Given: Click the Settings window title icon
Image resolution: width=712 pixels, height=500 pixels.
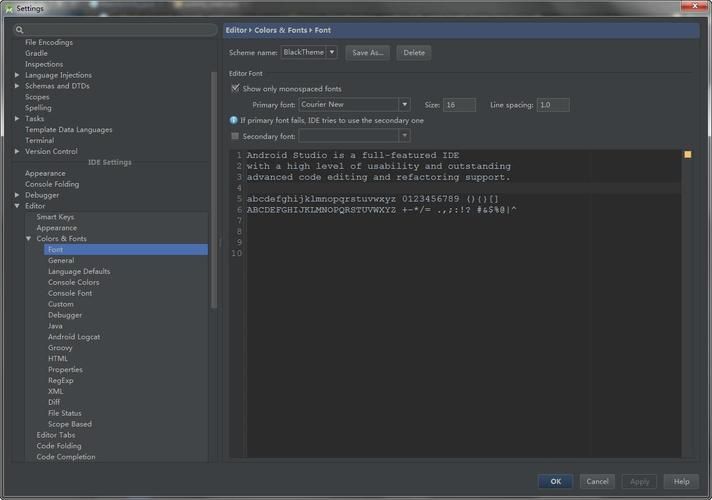Looking at the screenshot, I should (9, 8).
